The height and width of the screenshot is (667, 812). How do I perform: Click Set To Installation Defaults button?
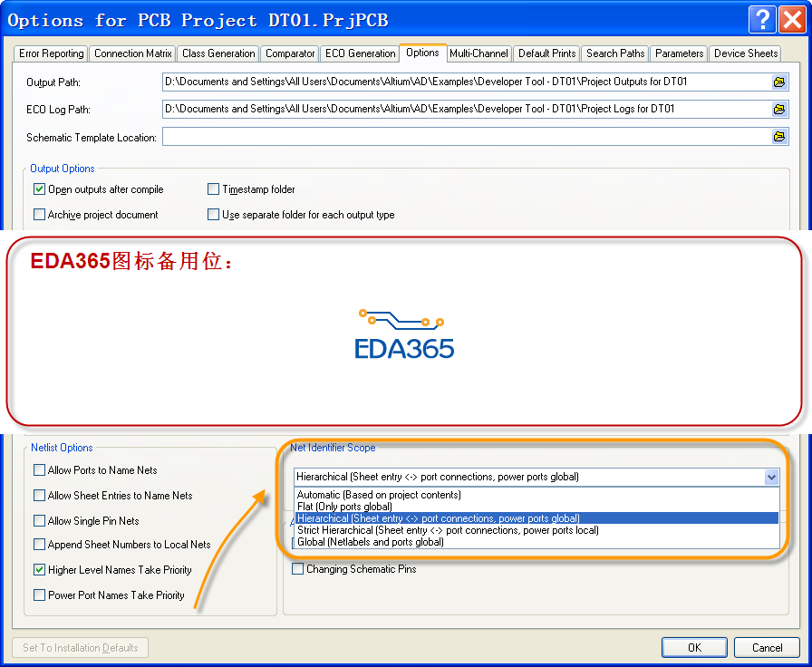coord(81,648)
